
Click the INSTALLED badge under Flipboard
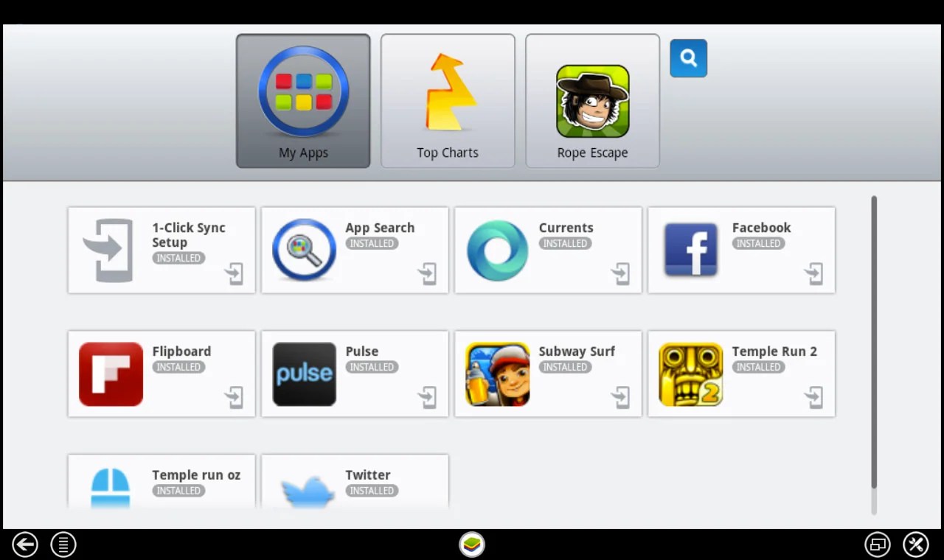[178, 367]
